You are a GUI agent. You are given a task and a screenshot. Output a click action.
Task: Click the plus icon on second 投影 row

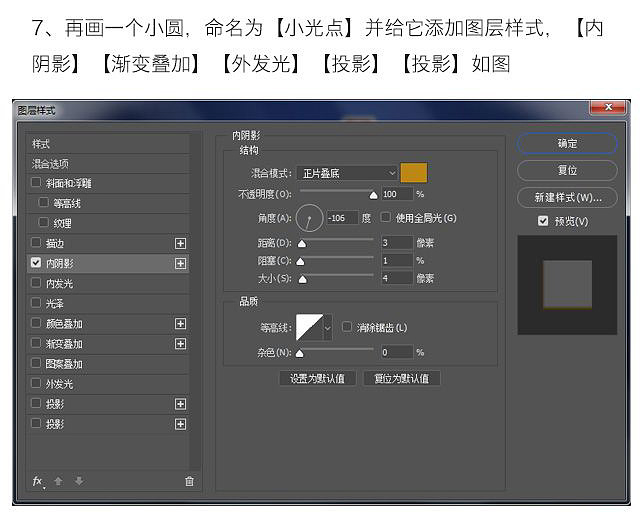coord(180,424)
